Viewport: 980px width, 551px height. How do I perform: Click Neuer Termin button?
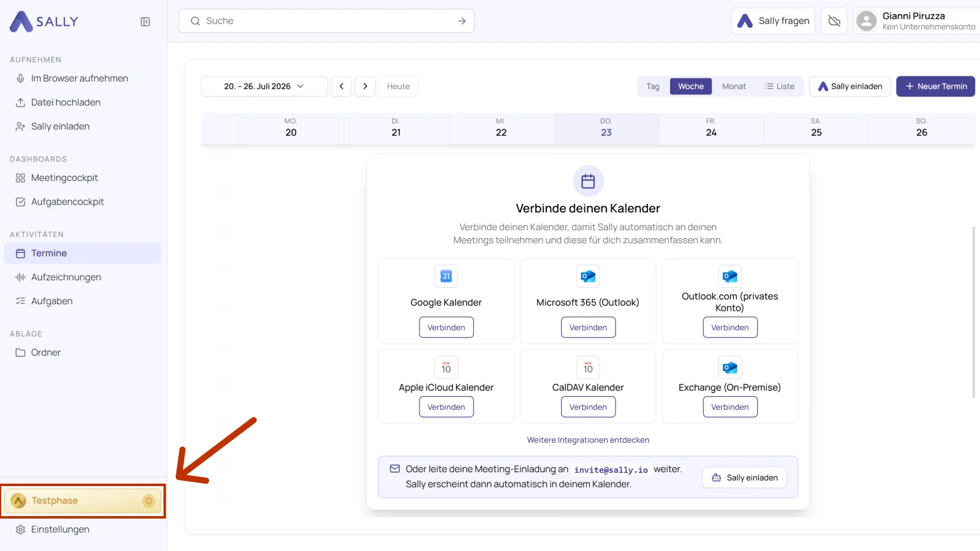point(935,86)
